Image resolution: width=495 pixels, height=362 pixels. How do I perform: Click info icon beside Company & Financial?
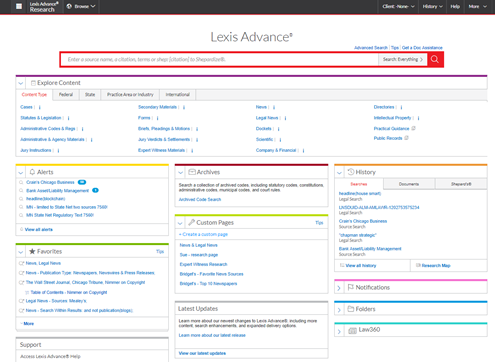pyautogui.click(x=303, y=151)
